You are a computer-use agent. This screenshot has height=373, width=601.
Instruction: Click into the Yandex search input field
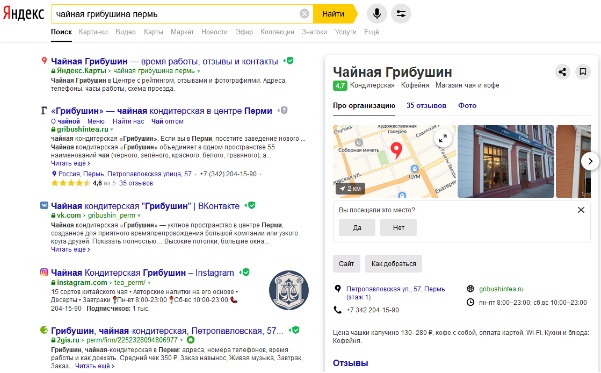[x=176, y=14]
